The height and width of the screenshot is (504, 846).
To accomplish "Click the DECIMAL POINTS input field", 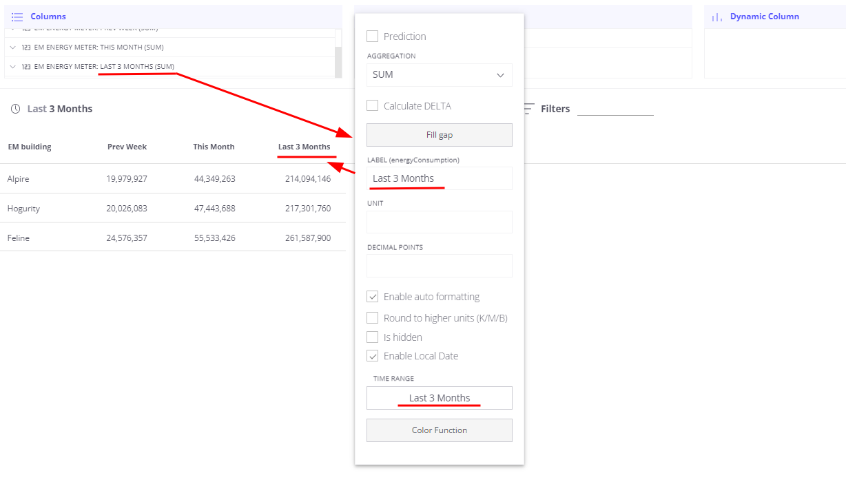I will 440,266.
